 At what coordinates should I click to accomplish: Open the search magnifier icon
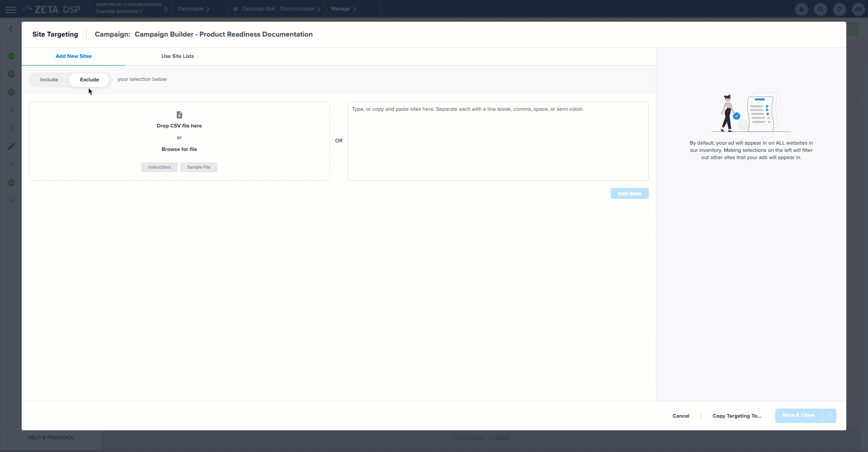coord(821,9)
